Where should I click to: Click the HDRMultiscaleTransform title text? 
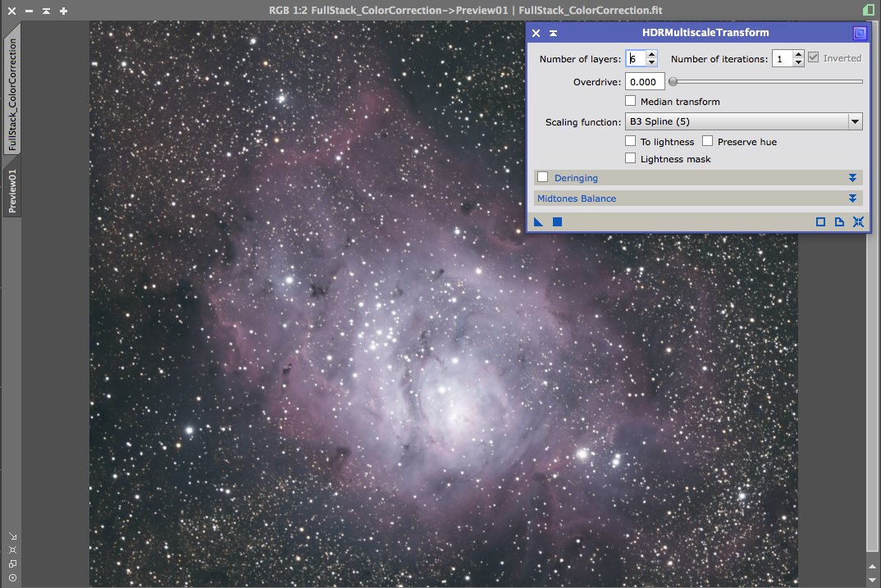tap(705, 33)
